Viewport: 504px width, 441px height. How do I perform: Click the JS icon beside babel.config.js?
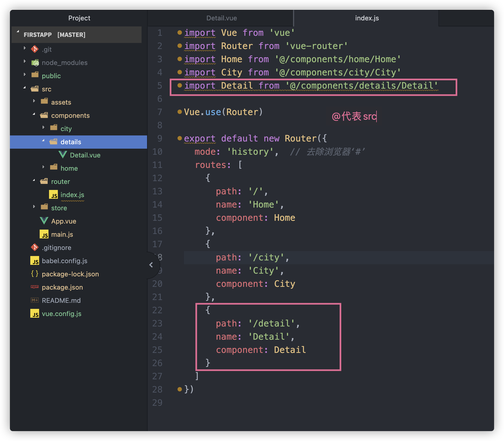(35, 261)
